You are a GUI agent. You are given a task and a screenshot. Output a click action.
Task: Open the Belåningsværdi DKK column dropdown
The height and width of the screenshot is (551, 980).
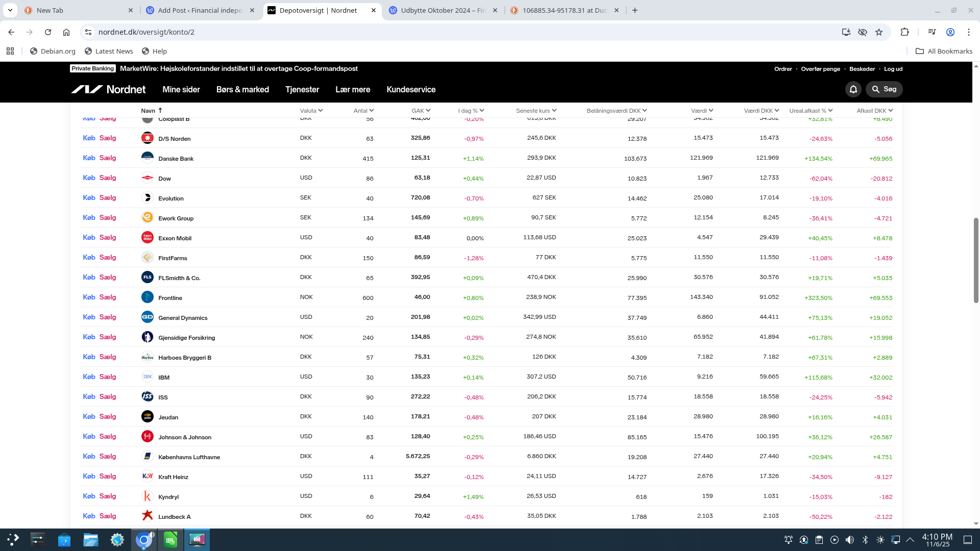tap(617, 111)
